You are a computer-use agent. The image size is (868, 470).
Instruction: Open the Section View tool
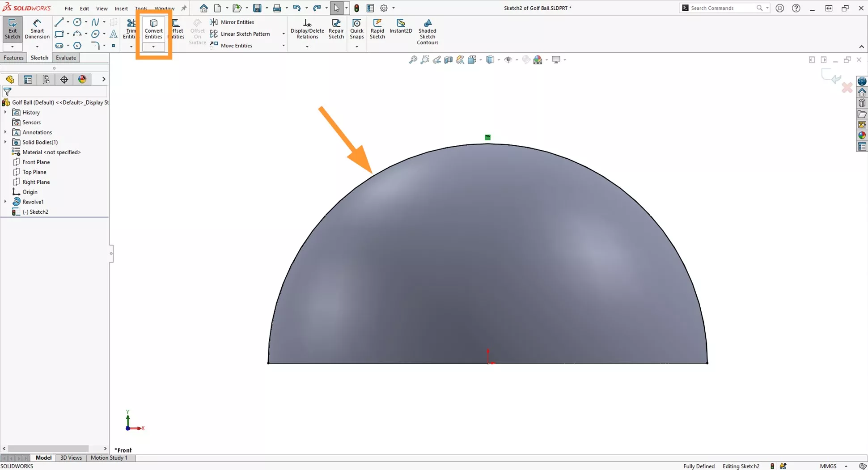coord(449,59)
